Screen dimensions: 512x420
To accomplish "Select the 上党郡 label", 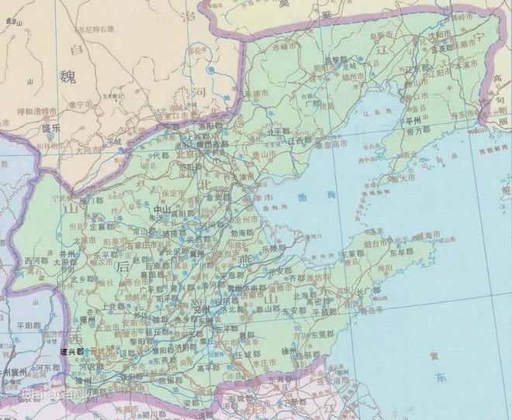I will click(x=113, y=307).
